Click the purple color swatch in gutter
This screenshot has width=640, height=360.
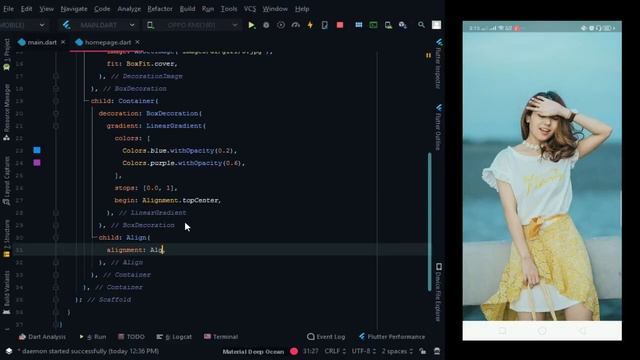click(x=37, y=162)
